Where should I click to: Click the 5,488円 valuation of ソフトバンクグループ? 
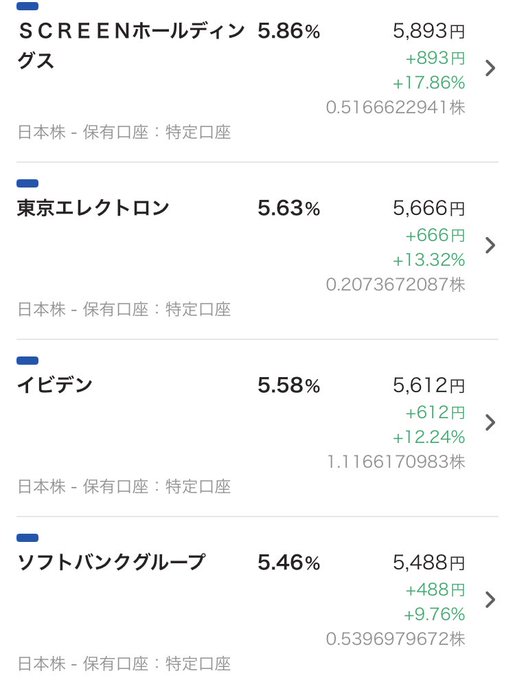click(429, 563)
